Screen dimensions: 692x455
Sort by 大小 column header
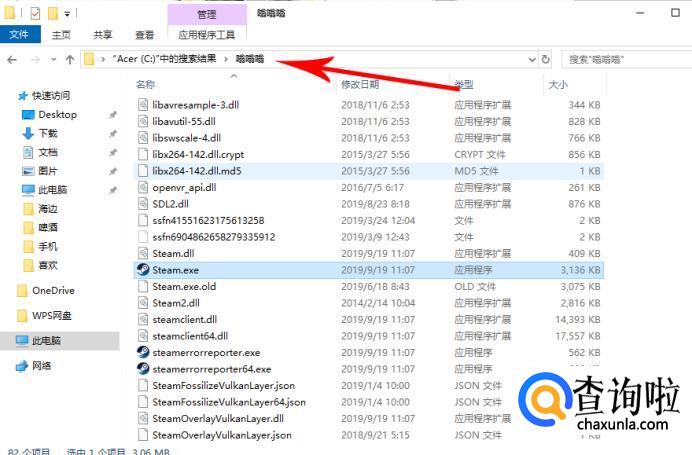point(557,84)
